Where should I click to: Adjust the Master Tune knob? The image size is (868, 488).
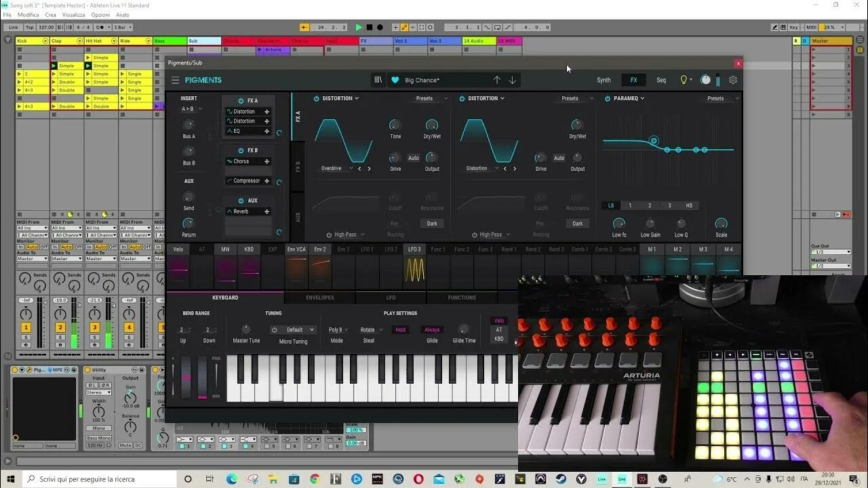(x=246, y=329)
